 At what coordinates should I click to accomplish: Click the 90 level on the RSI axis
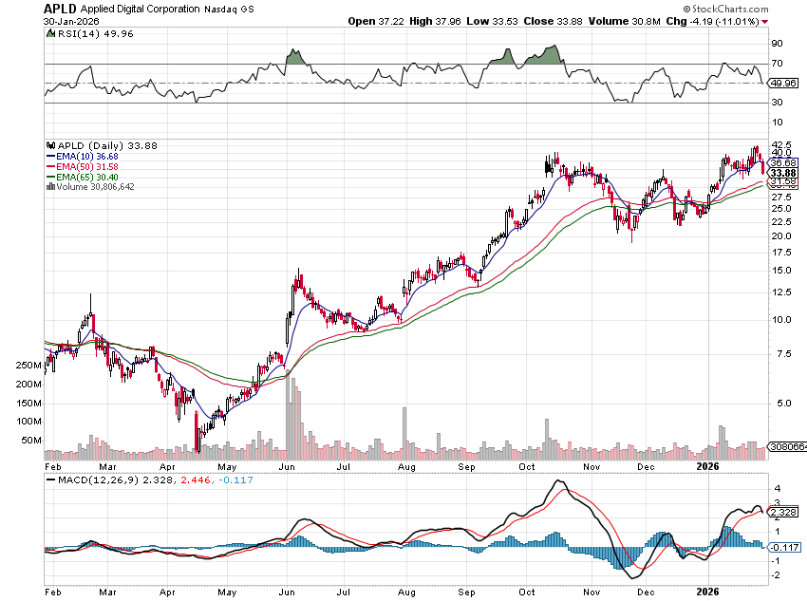[777, 44]
